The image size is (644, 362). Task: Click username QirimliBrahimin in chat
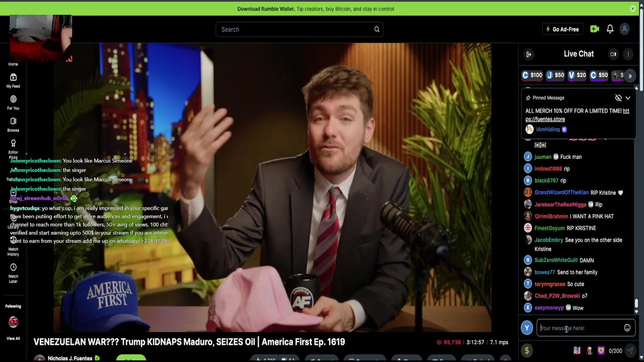pos(551,216)
